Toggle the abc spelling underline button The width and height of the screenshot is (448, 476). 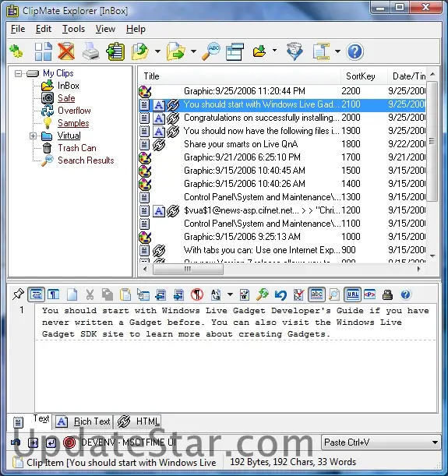[x=316, y=294]
